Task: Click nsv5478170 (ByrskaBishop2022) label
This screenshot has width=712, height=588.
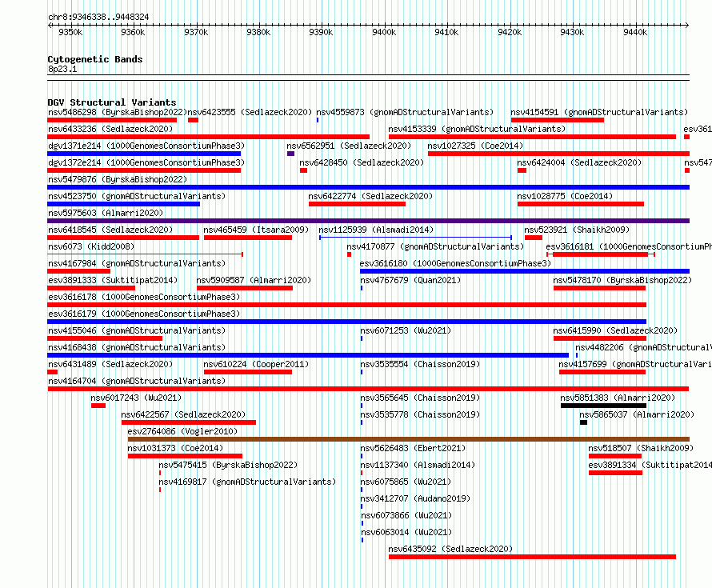Action: click(x=622, y=280)
